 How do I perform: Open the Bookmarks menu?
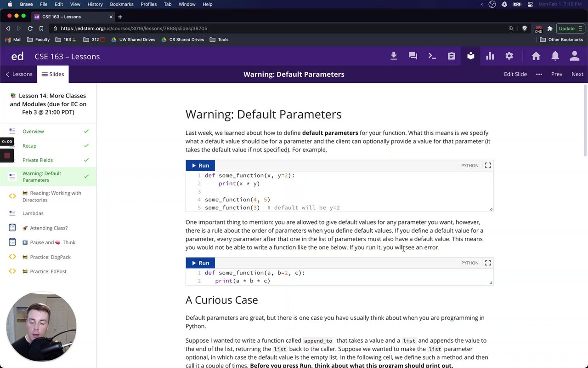pos(122,4)
